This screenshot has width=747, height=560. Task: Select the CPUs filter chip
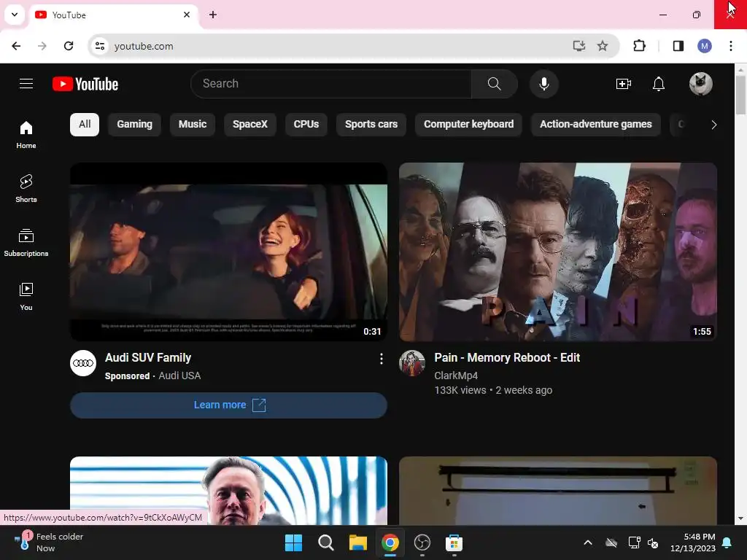[x=306, y=124]
